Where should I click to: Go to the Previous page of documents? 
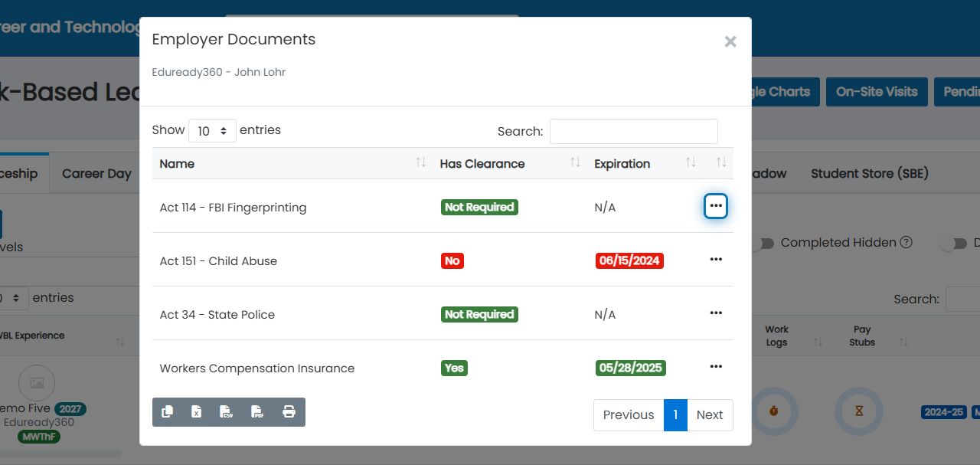click(629, 415)
